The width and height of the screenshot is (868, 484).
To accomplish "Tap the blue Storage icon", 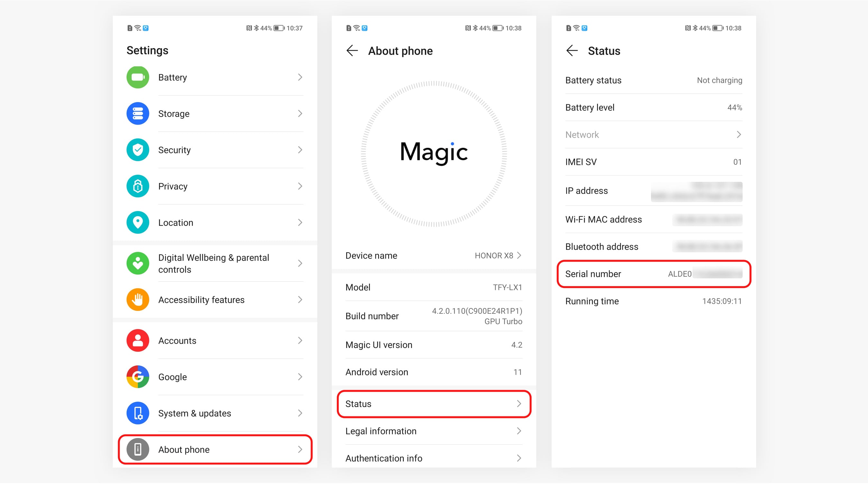I will tap(138, 114).
